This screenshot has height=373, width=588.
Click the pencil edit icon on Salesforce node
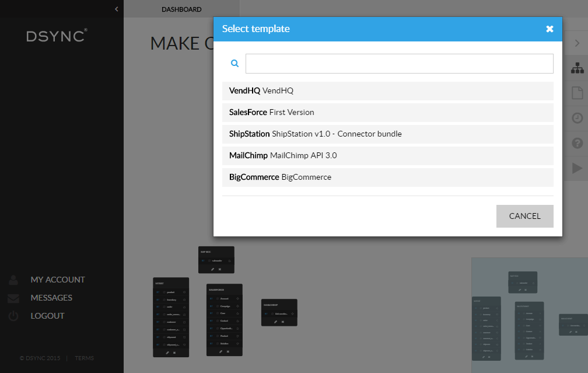click(220, 351)
